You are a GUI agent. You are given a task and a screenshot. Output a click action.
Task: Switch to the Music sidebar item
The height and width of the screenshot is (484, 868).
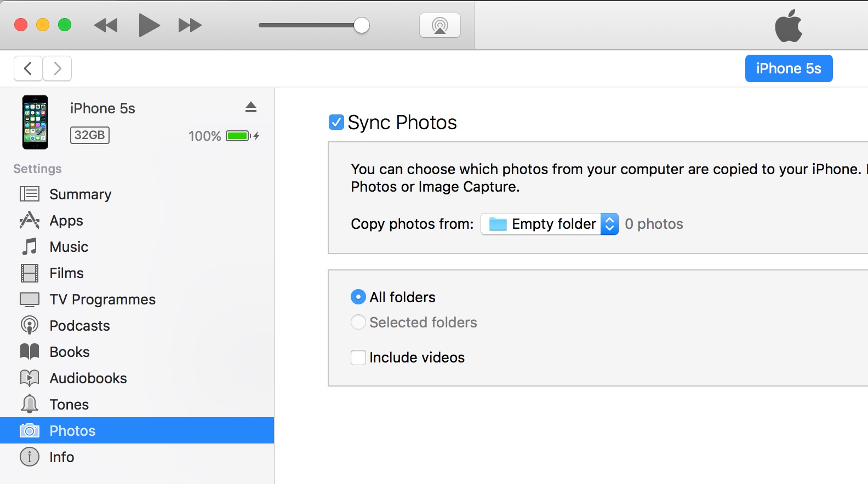pos(68,247)
